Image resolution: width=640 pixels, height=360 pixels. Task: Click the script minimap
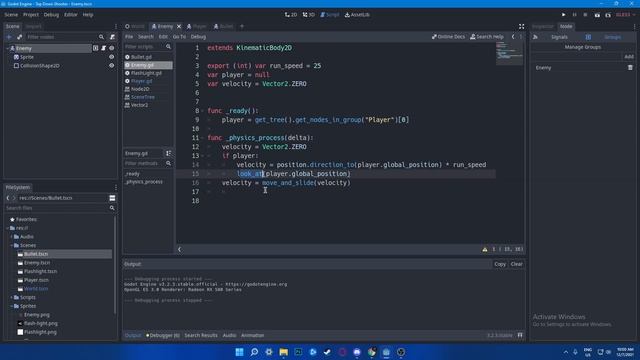pyautogui.click(x=509, y=53)
